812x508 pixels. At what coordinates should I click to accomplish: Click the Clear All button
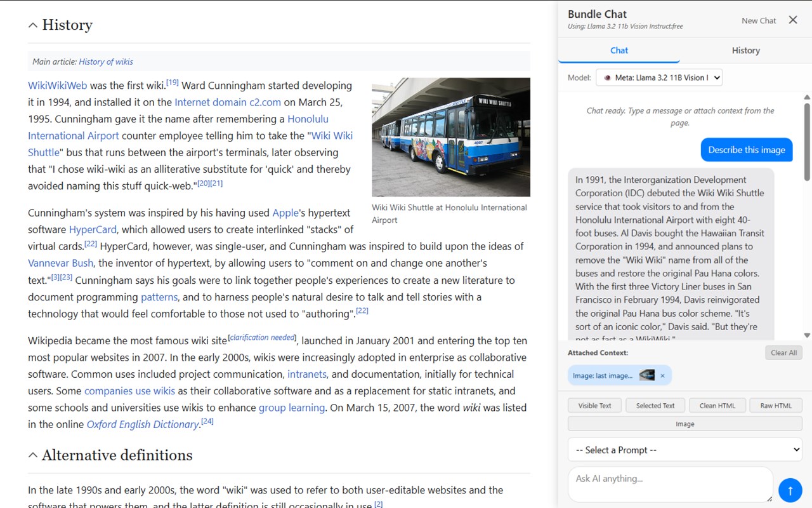(x=783, y=352)
